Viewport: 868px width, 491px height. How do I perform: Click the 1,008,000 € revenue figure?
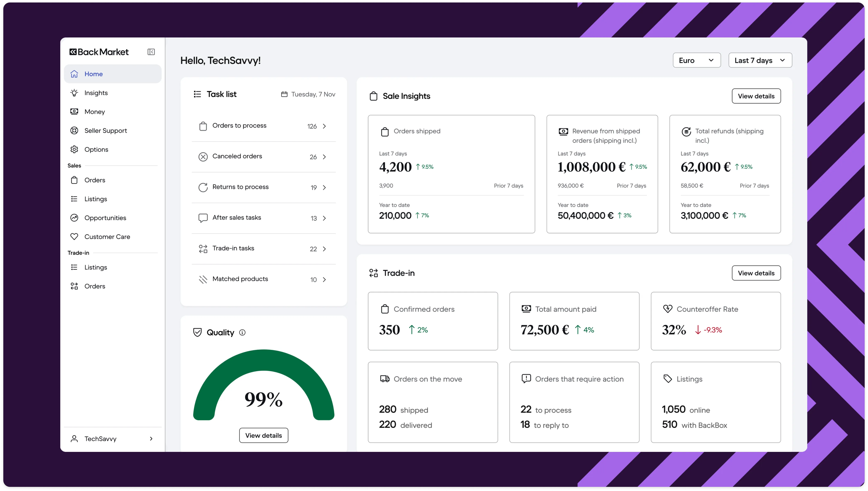592,167
